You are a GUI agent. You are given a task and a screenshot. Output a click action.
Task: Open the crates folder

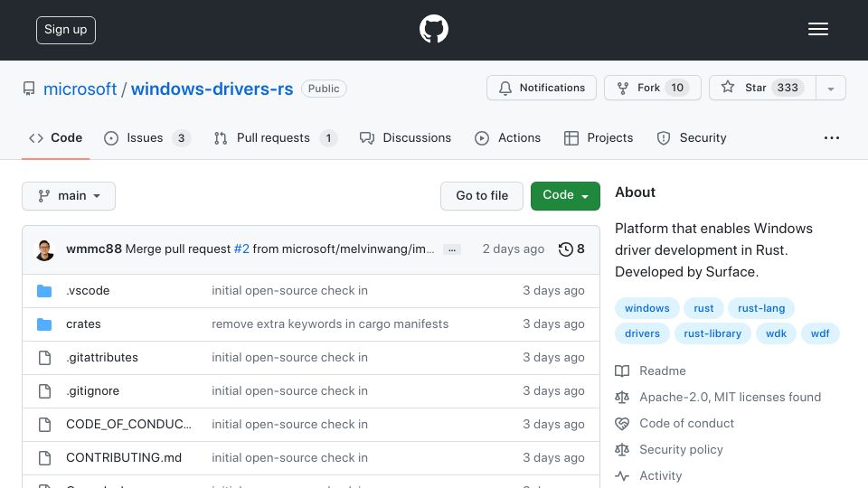[x=83, y=324]
